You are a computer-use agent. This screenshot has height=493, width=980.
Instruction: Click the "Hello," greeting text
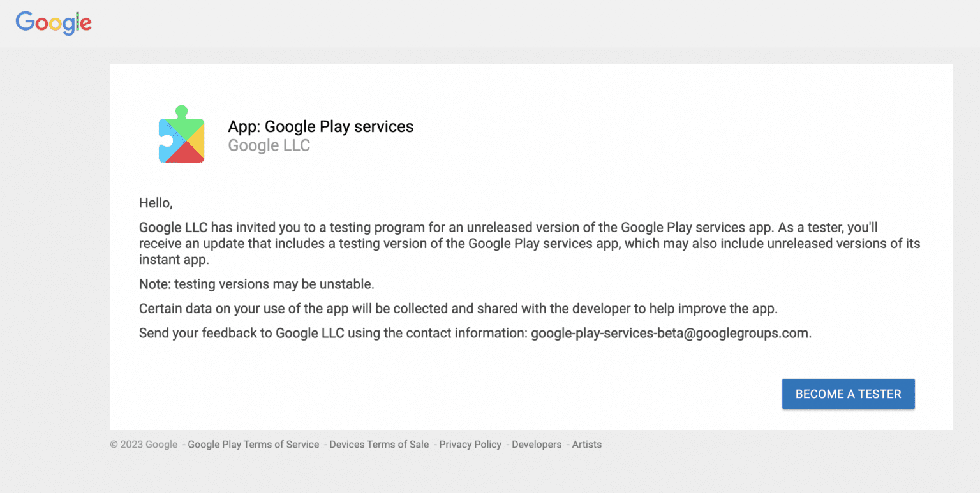(156, 203)
